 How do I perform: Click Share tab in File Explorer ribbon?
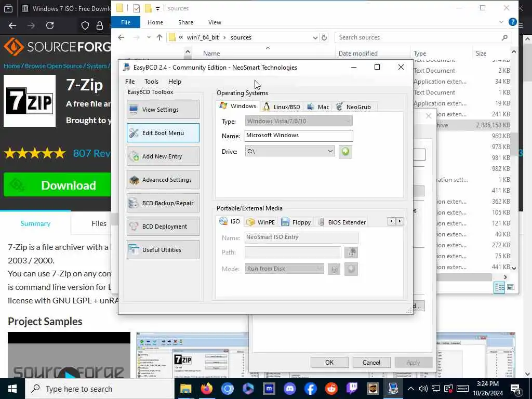(x=185, y=22)
